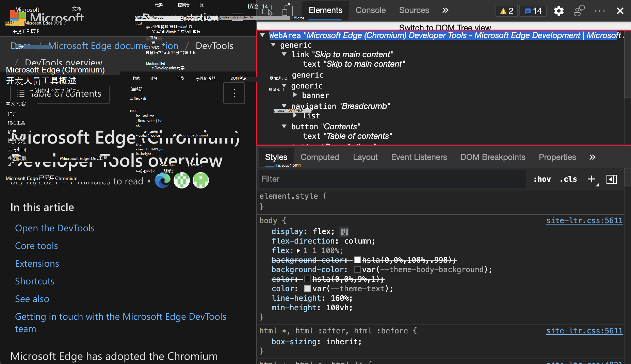Open DevTools settings gear
Screen dimensions: 631x364
pyautogui.click(x=559, y=11)
